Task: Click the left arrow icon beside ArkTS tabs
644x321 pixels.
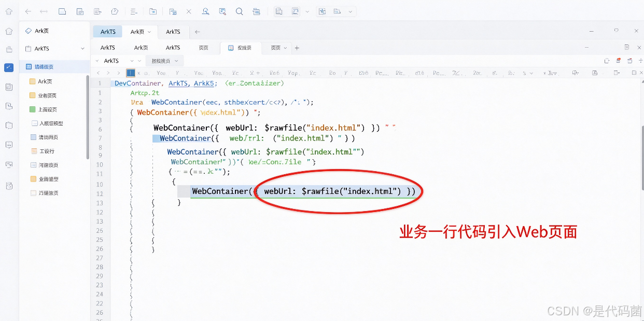Action: click(x=197, y=32)
